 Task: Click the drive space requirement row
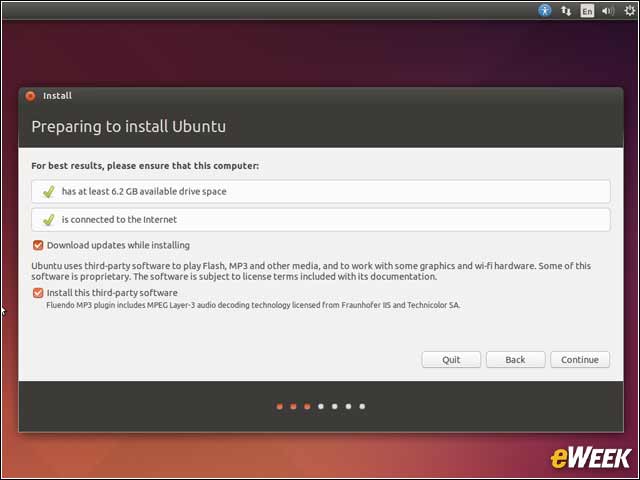pos(321,191)
